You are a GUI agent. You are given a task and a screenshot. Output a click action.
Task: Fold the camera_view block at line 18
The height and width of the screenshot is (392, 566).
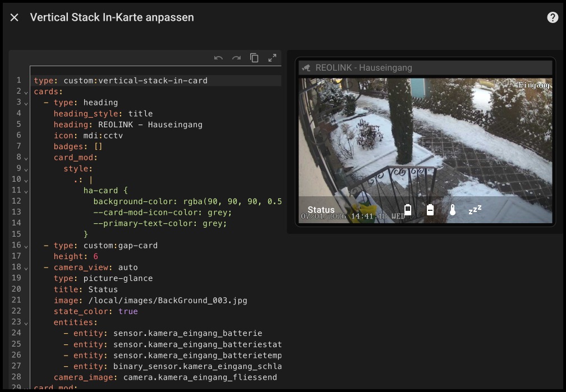coord(26,268)
